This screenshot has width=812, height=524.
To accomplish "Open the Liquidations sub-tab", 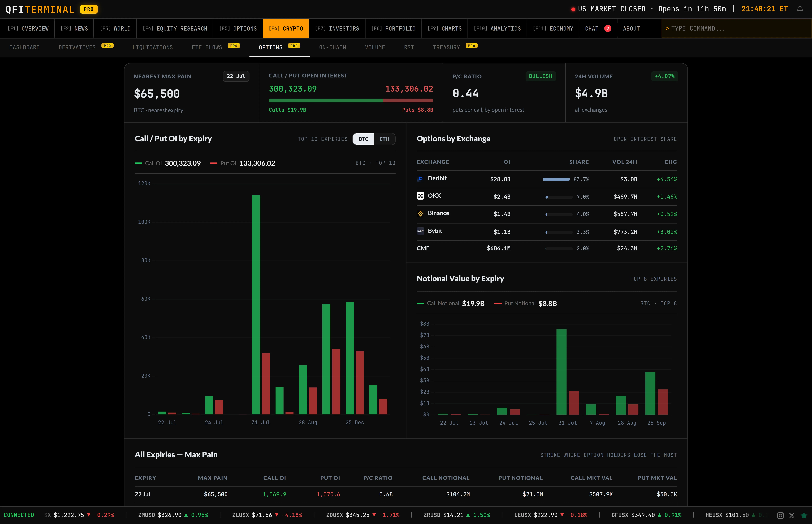I will tap(153, 47).
